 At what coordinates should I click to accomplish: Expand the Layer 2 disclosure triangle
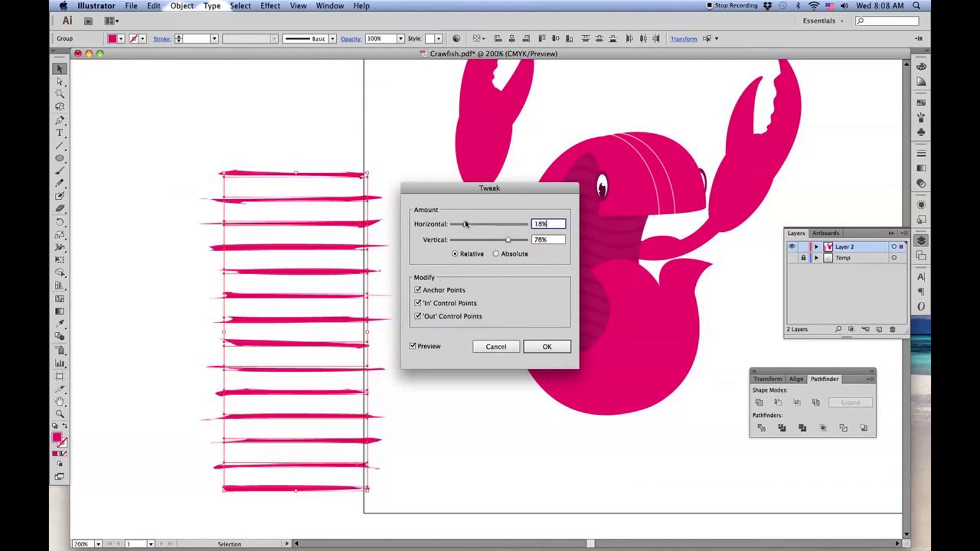tap(816, 247)
